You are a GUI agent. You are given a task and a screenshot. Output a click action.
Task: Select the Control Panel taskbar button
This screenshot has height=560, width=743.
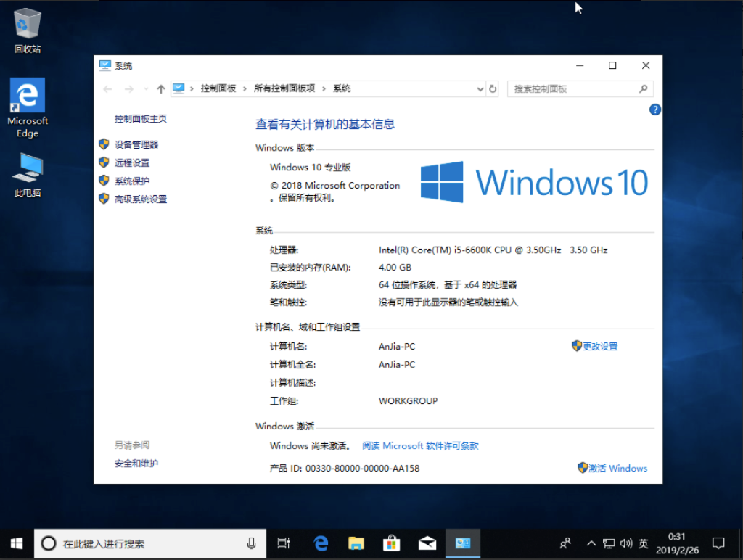coord(462,543)
